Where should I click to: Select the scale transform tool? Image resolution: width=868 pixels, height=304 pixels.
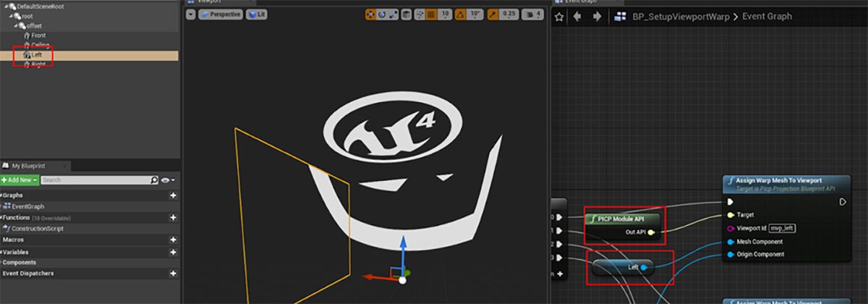pos(393,14)
